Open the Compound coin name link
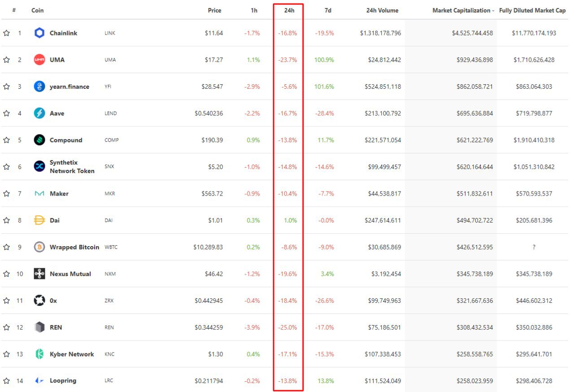 click(66, 140)
